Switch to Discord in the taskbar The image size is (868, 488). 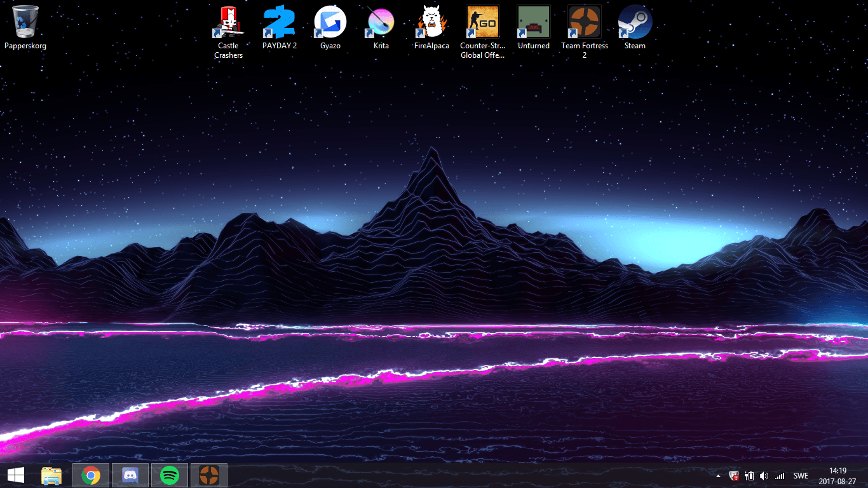coord(130,475)
